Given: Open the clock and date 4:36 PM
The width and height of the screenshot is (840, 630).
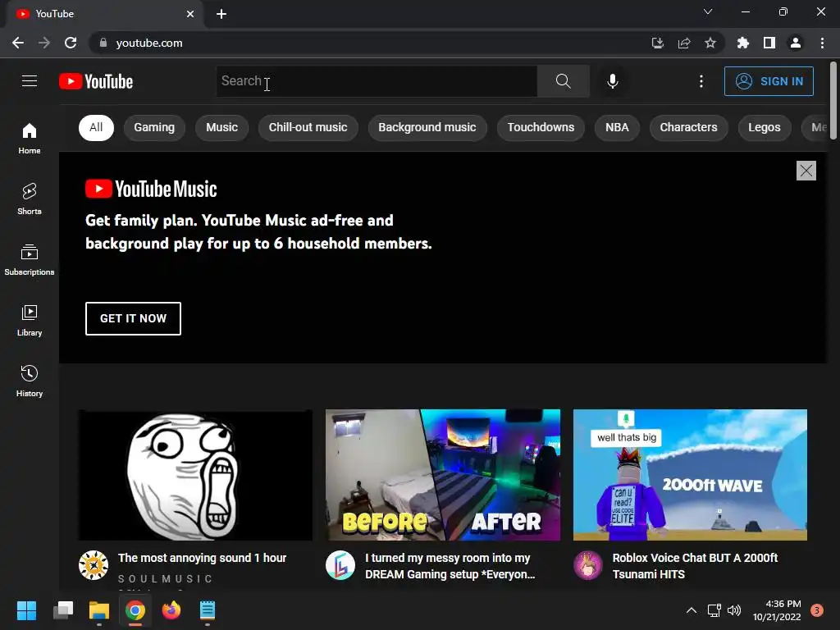Looking at the screenshot, I should pos(777,610).
